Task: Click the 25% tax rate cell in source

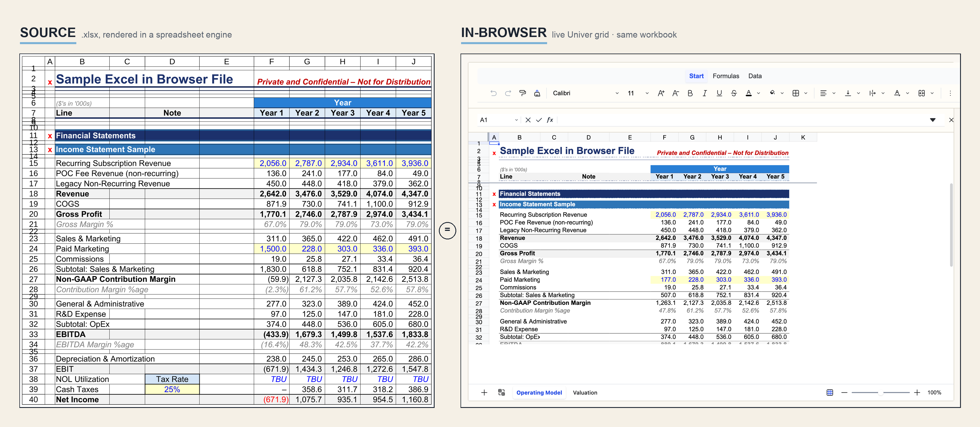Action: (x=172, y=389)
